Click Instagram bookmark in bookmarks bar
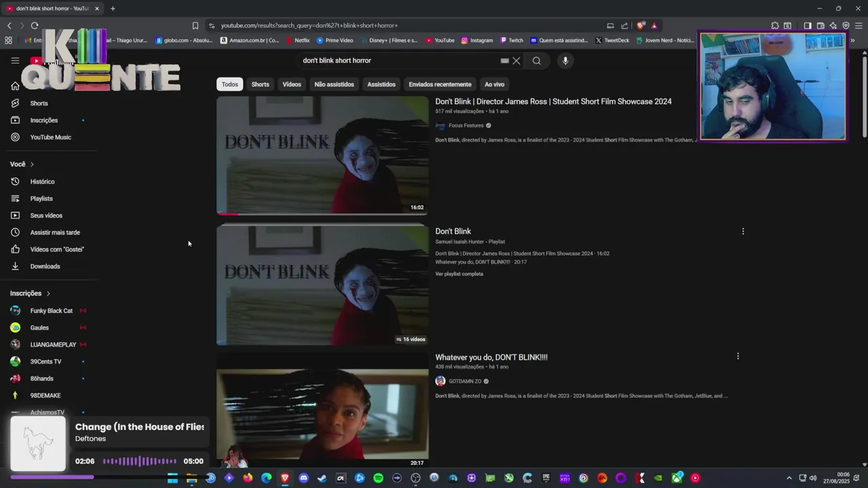868x488 pixels. point(477,40)
